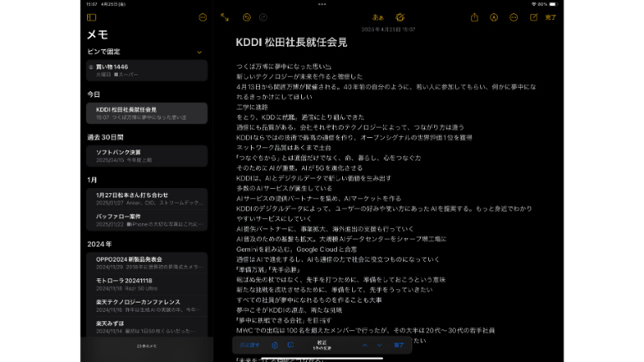Screen dimensions: 644x362
Task: Open the note 楽天みずほ
Action: (146, 327)
